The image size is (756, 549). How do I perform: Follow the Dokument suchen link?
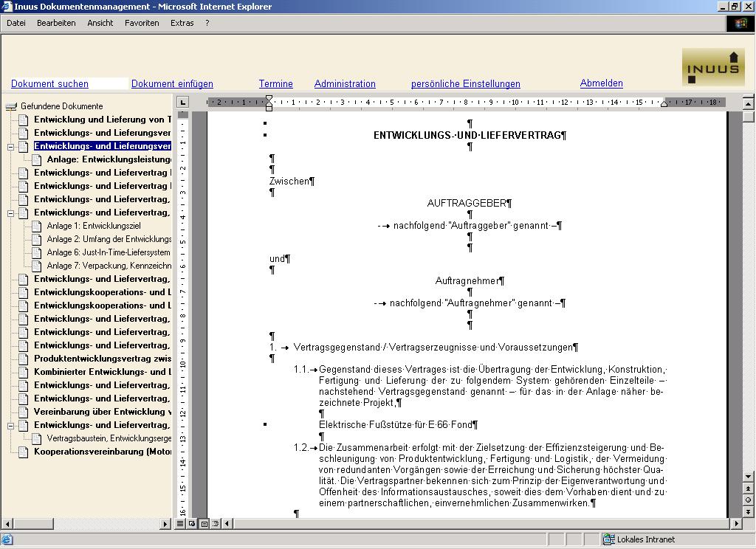tap(49, 83)
